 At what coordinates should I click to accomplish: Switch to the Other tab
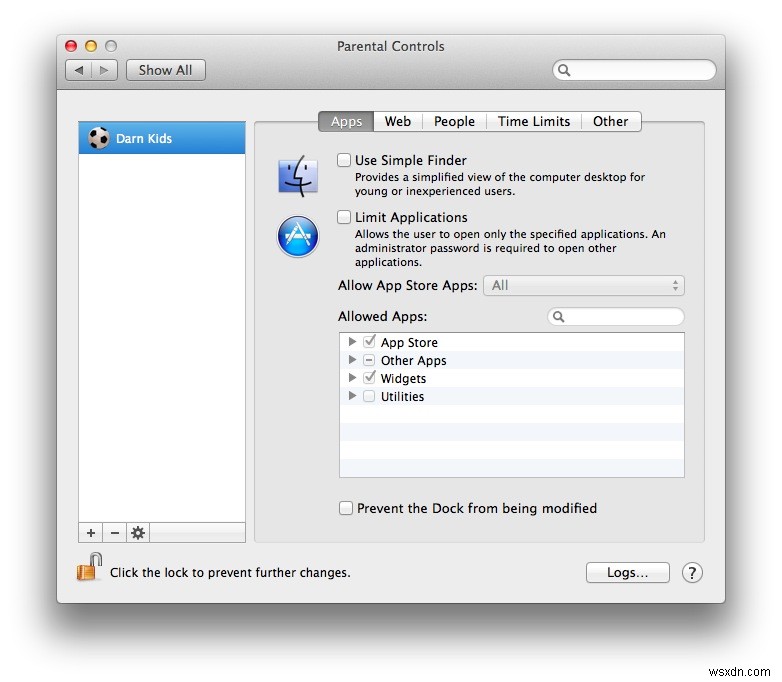(x=610, y=121)
